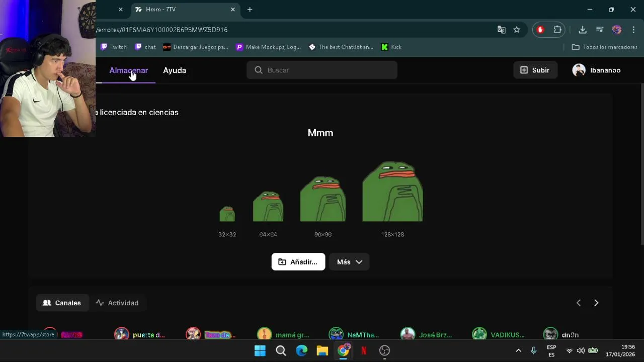Open the extensions puzzle icon

(x=557, y=30)
